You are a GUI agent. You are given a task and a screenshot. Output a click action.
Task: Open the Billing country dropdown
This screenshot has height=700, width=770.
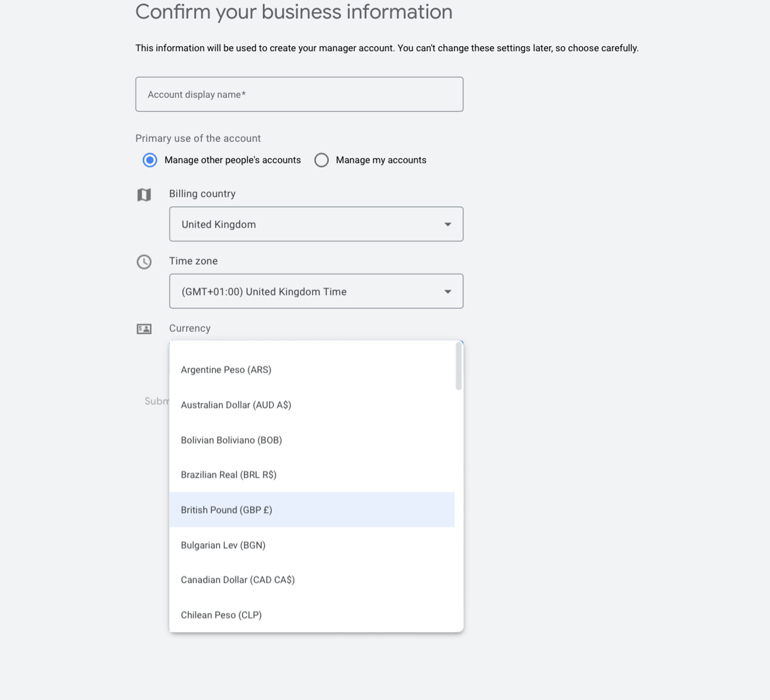tap(316, 224)
